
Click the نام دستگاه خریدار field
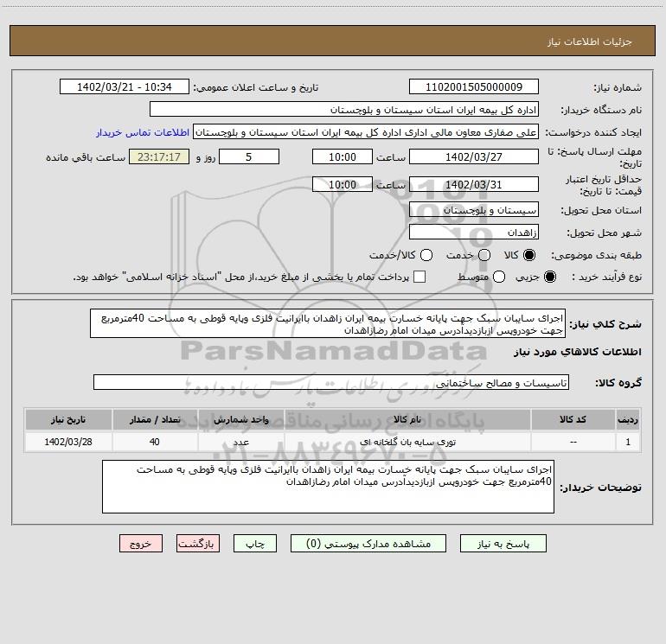coord(344,110)
